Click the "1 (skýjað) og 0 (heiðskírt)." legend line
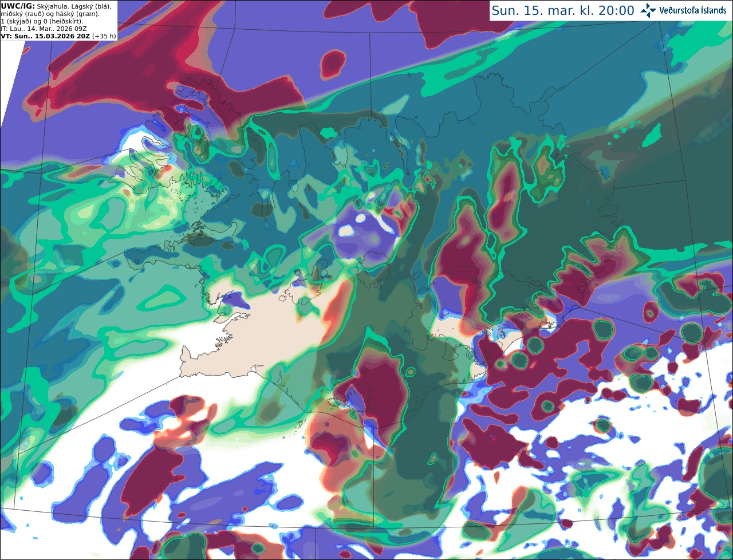The image size is (733, 560). point(42,21)
